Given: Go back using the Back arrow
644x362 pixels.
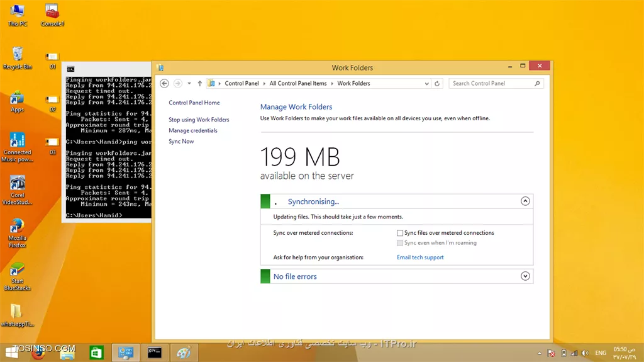Looking at the screenshot, I should point(164,84).
